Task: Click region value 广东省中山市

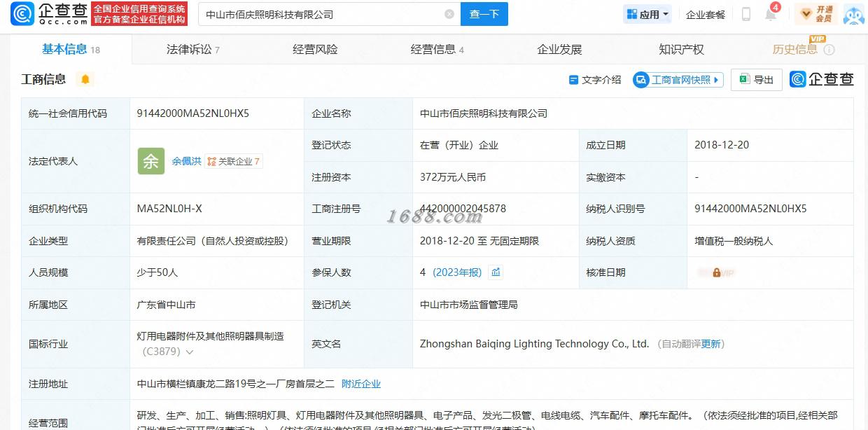Action: pos(167,305)
